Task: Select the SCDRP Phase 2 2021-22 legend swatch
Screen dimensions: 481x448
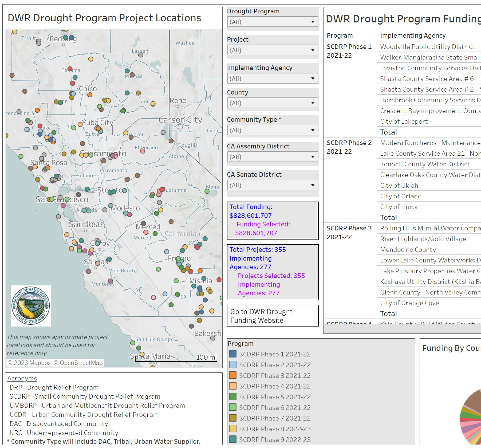Action: (233, 365)
